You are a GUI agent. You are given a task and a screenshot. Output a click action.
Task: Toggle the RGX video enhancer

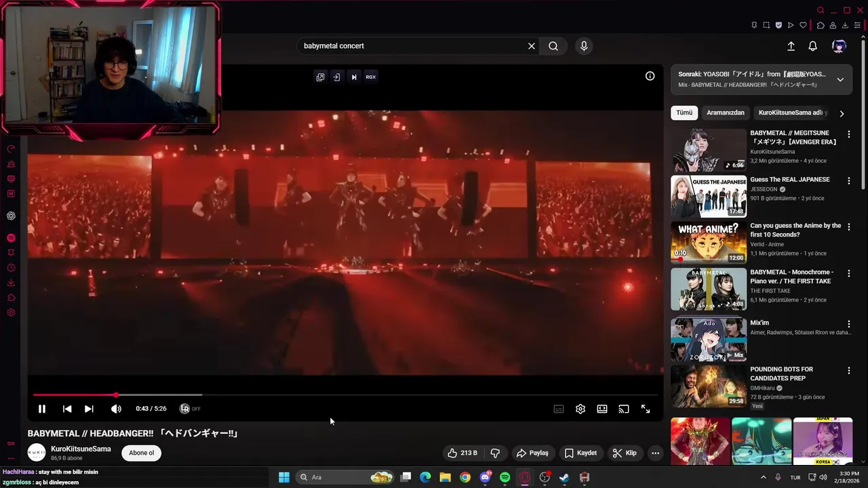370,77
